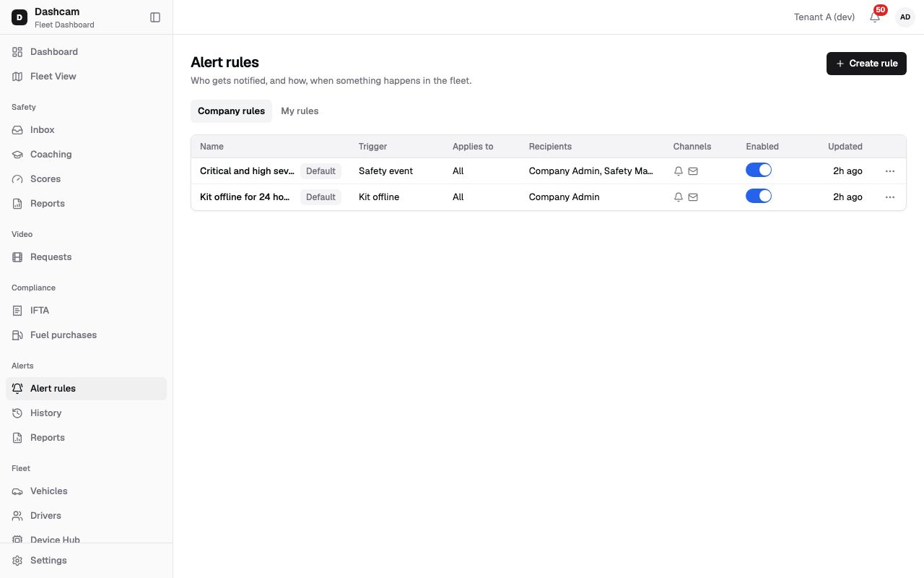Image resolution: width=924 pixels, height=578 pixels.
Task: Collapse the sidebar with the panel icon
Action: 155,17
